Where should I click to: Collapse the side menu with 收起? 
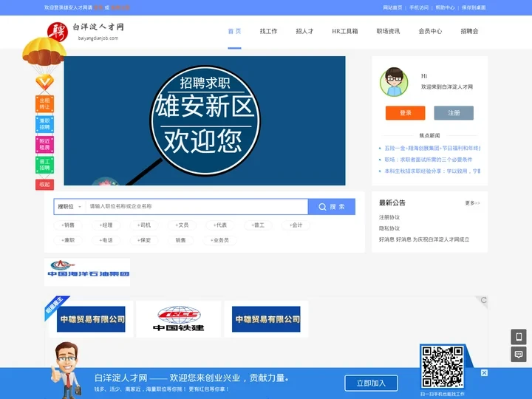click(x=44, y=184)
